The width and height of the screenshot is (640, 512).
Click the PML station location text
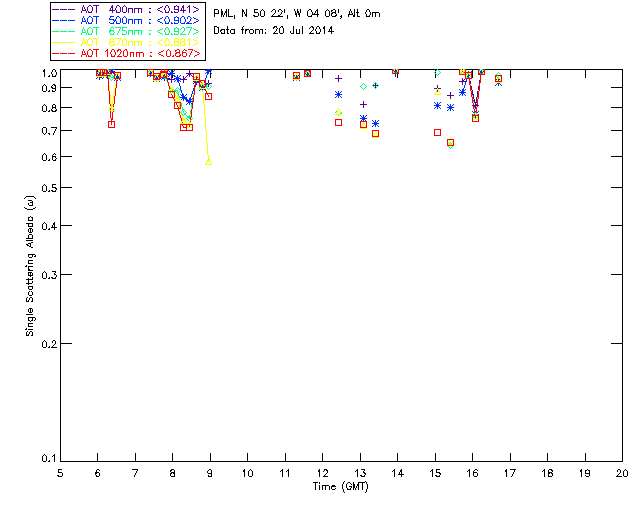pyautogui.click(x=297, y=14)
